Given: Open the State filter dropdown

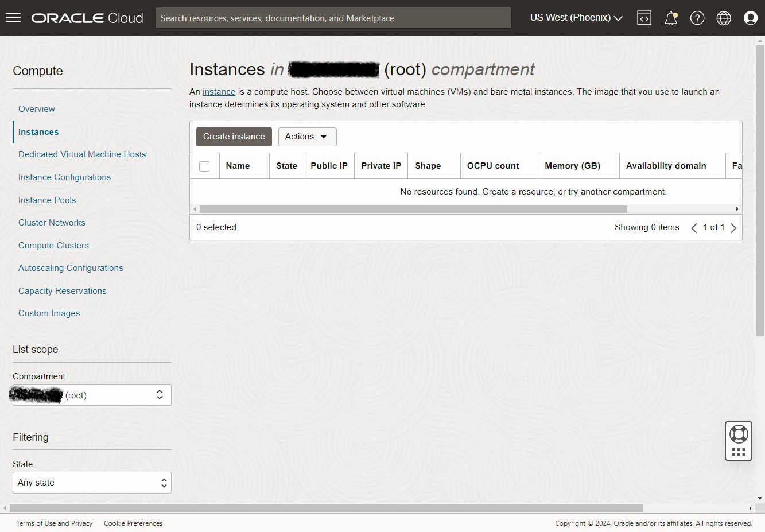Looking at the screenshot, I should tap(92, 483).
